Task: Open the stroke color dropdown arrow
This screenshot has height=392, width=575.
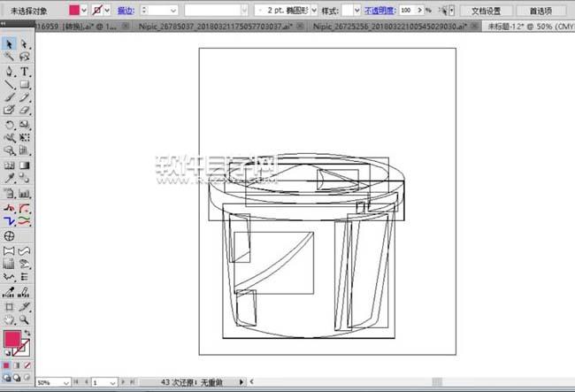Action: 107,11
